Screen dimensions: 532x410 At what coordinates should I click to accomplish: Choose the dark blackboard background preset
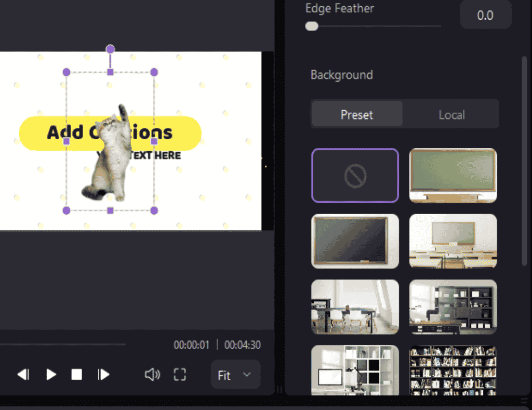(x=355, y=241)
